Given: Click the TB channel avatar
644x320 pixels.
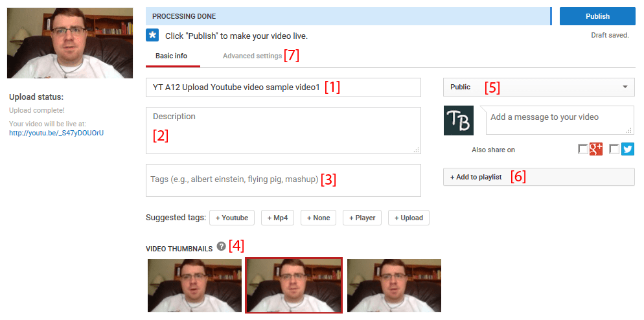Looking at the screenshot, I should click(458, 120).
